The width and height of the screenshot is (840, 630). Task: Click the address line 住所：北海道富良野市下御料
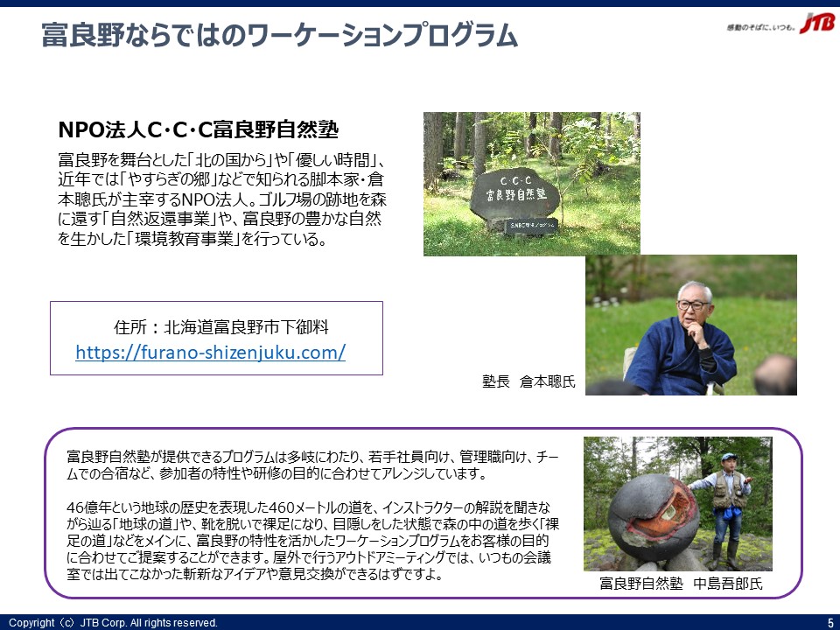pyautogui.click(x=221, y=326)
